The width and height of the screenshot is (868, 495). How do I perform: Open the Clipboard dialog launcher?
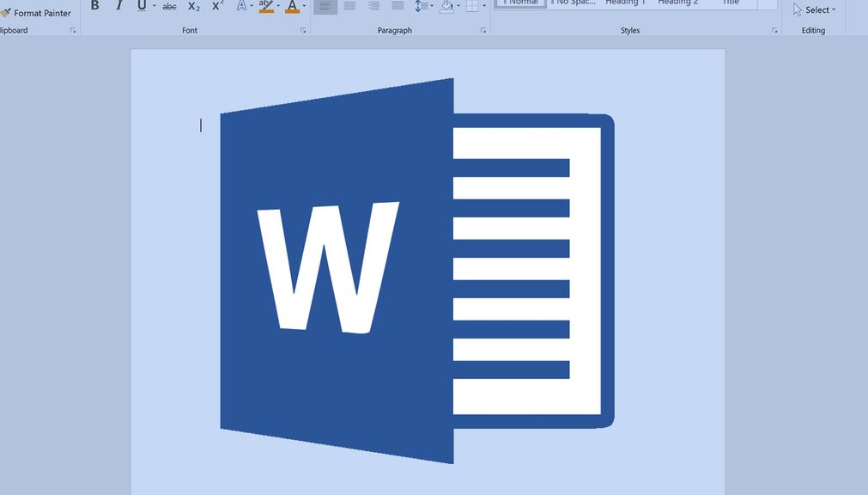coord(72,30)
